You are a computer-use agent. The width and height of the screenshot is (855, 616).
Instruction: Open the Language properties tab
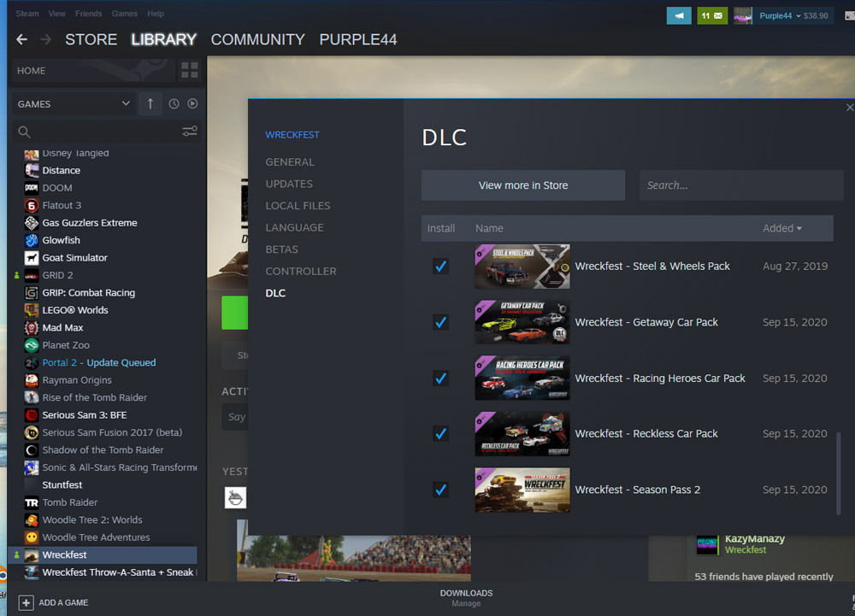pyautogui.click(x=294, y=227)
